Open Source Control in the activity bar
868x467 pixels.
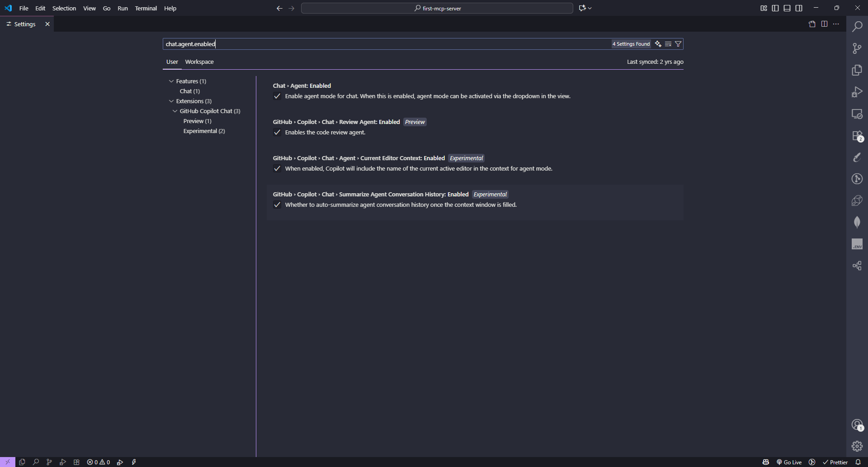click(857, 48)
